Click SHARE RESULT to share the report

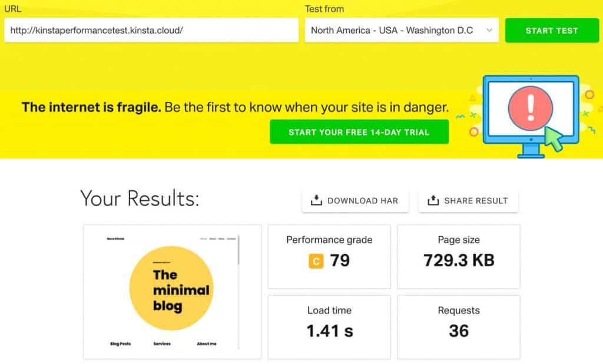(468, 200)
